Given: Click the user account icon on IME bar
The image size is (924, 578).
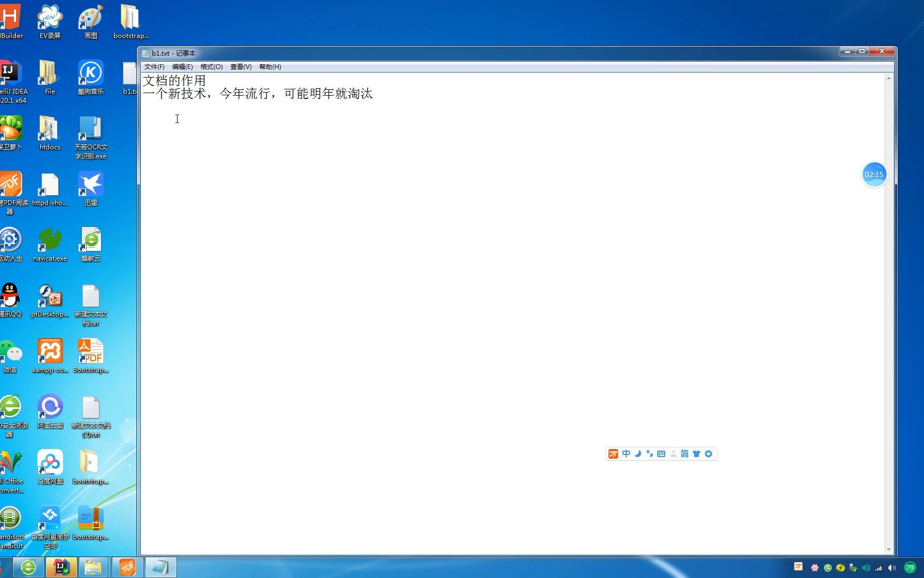Looking at the screenshot, I should tap(673, 454).
